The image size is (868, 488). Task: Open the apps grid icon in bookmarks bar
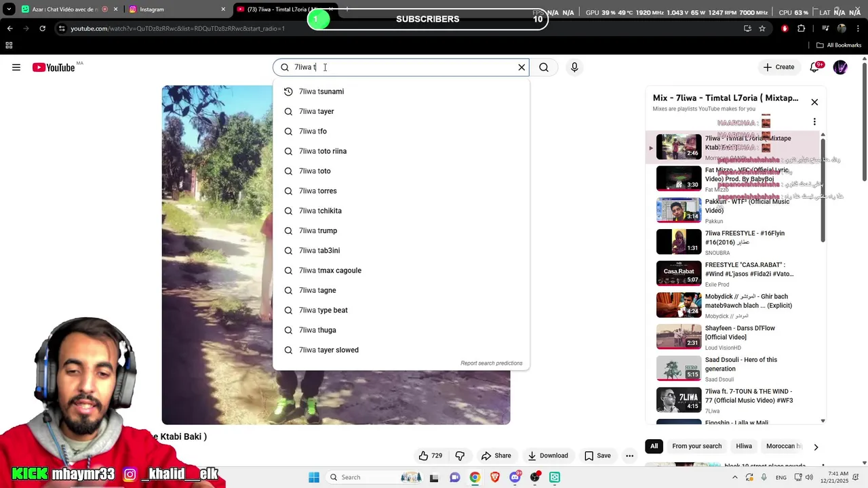pyautogui.click(x=9, y=45)
